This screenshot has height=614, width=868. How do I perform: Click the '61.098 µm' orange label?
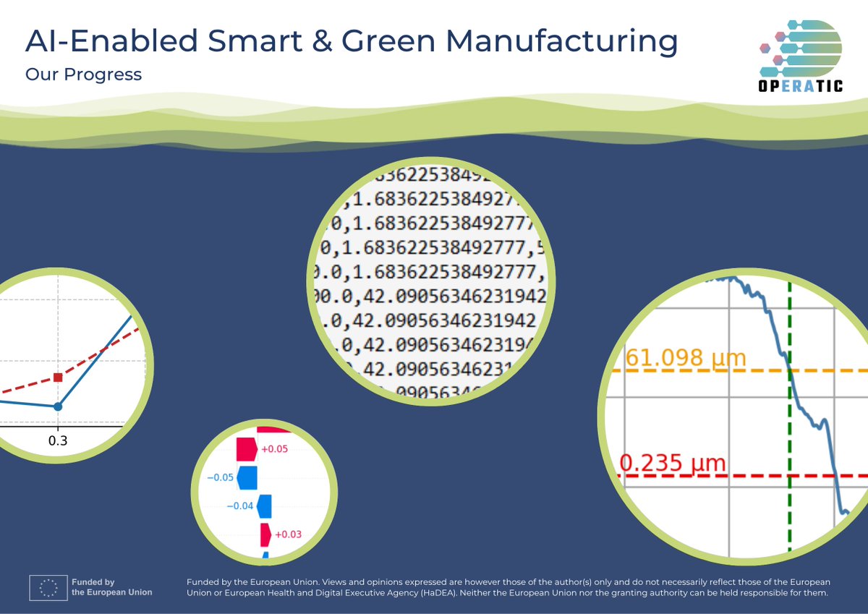coord(684,357)
